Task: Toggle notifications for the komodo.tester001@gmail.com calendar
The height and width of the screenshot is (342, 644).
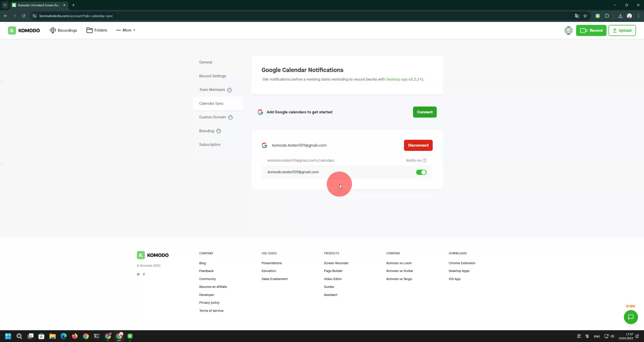Action: [421, 172]
